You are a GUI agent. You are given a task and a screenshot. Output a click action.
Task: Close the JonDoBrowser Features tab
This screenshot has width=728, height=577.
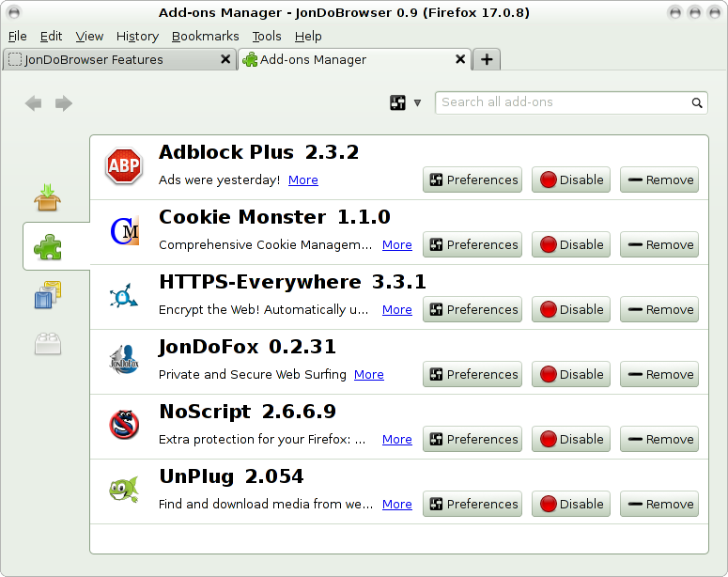[225, 59]
